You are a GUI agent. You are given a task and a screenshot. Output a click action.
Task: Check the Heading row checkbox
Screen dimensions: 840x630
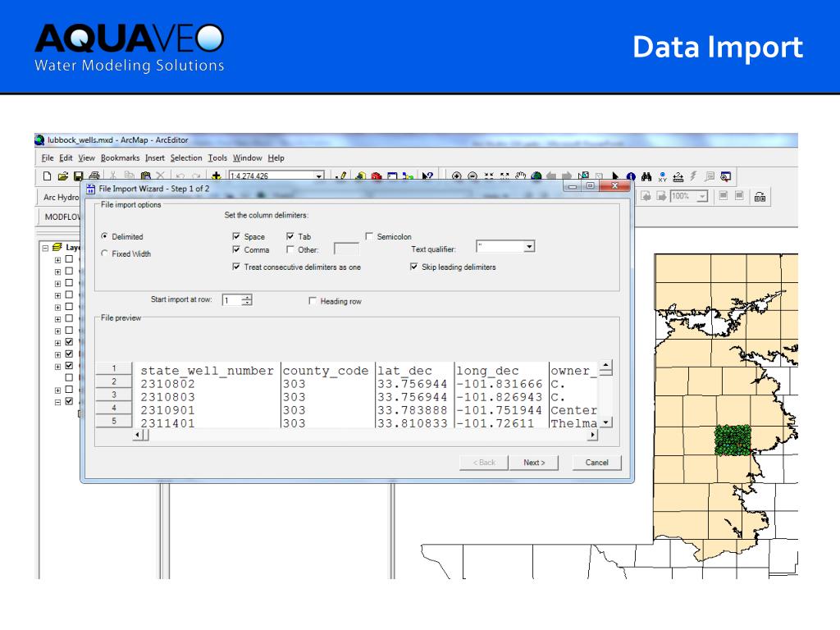(313, 301)
